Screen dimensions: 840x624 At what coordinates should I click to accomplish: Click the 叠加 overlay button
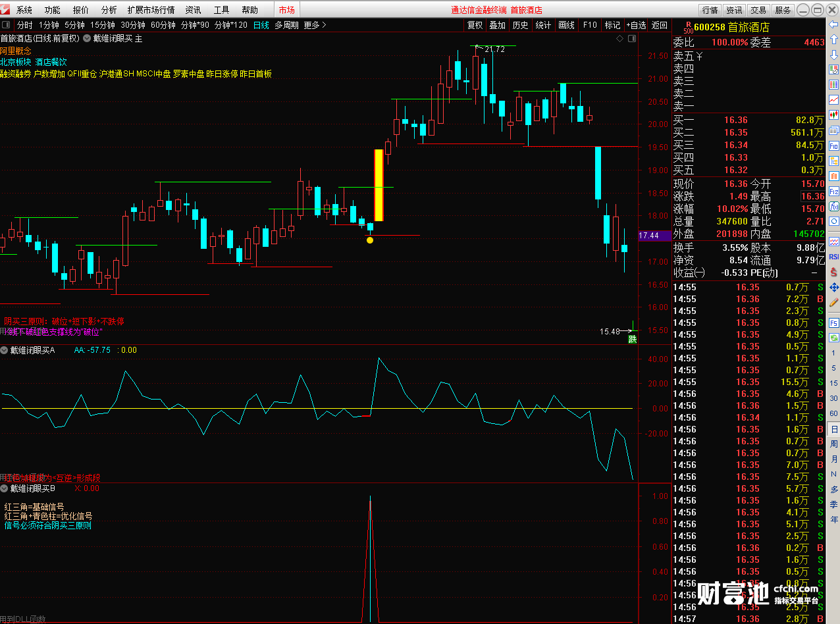point(498,25)
